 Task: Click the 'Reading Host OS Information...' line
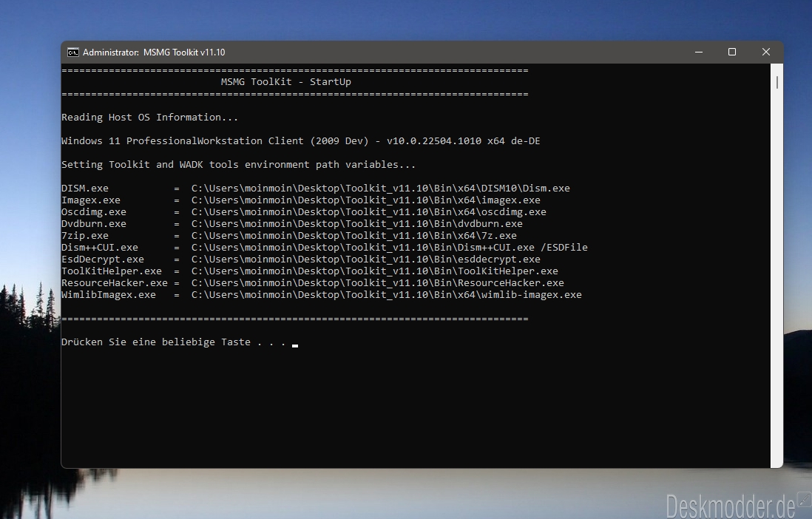149,118
